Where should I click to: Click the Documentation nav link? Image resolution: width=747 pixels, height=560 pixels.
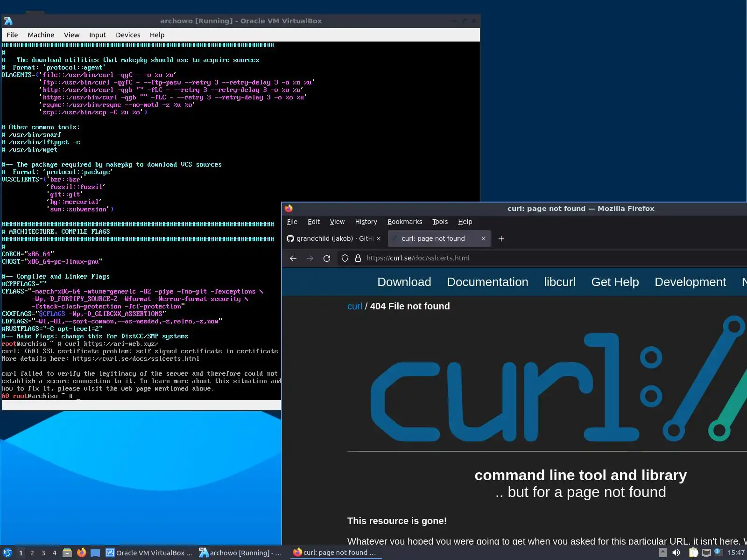[487, 282]
